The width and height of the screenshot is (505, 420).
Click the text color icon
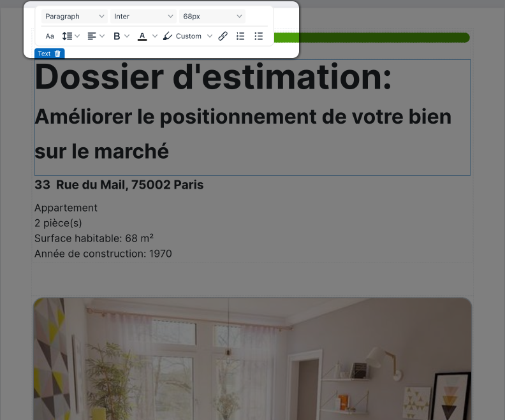point(142,36)
